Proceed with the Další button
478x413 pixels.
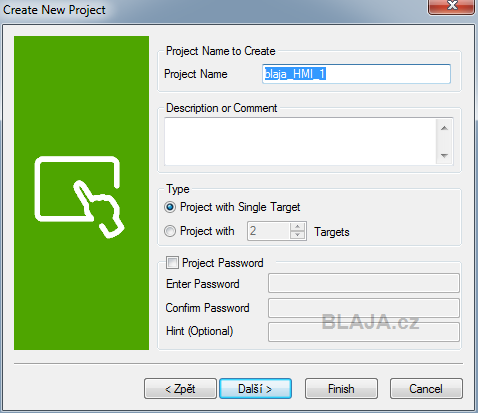[x=256, y=389]
